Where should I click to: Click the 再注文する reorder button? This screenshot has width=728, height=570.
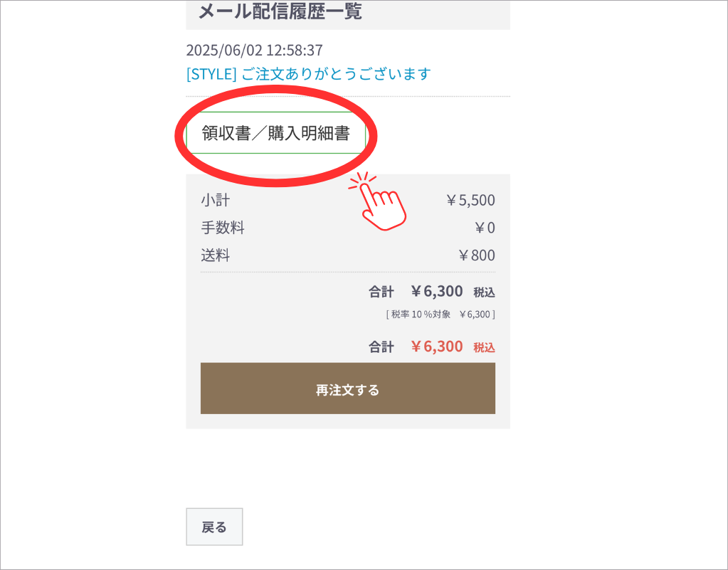(x=348, y=389)
